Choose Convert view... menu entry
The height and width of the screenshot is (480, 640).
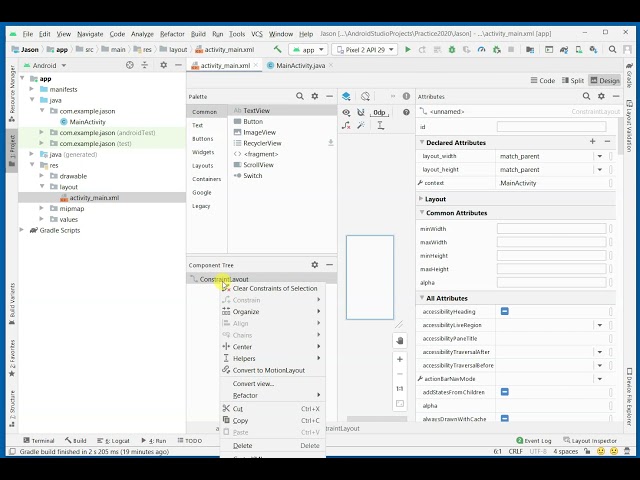tap(272, 384)
